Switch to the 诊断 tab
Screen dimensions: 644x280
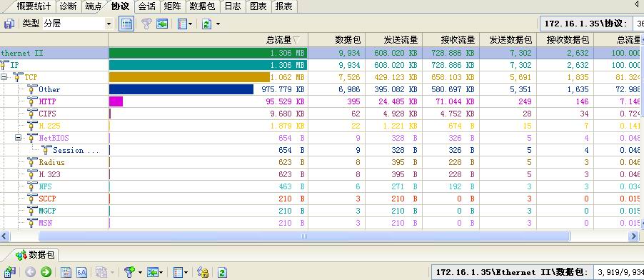tap(68, 6)
